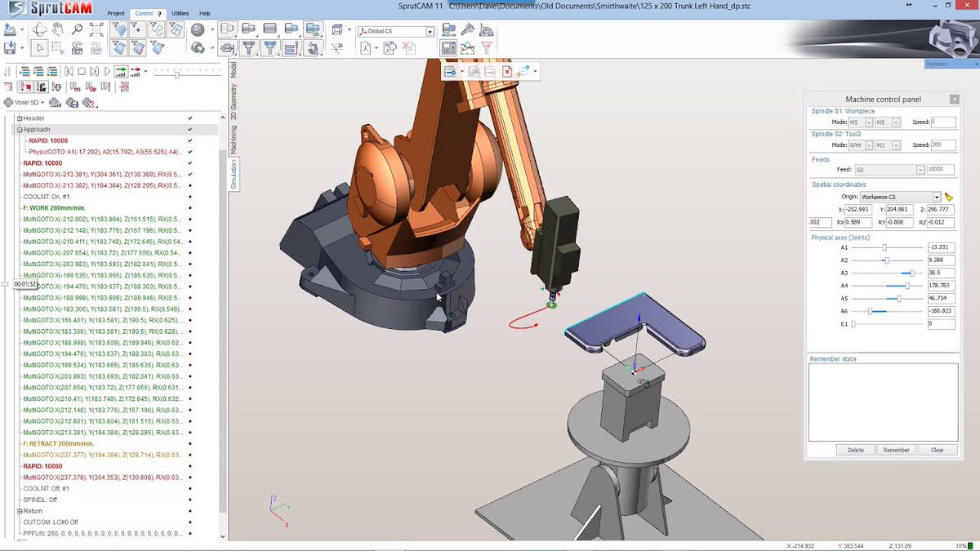Click the microscope machine visibility icon
Viewport: 980px width, 551px height.
pyautogui.click(x=312, y=47)
